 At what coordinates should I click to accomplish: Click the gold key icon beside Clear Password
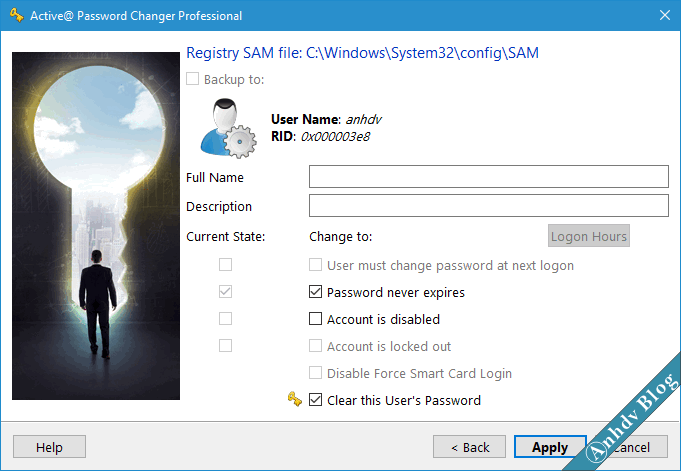coord(295,399)
